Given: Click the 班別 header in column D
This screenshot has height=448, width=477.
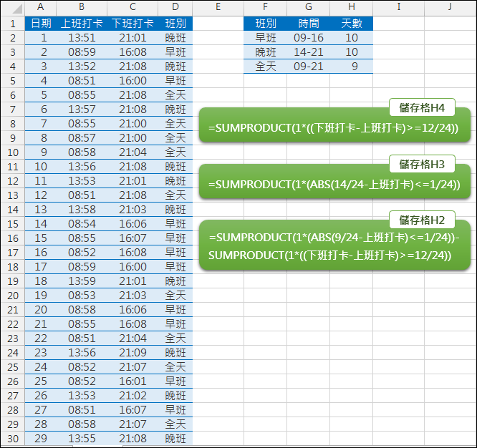Looking at the screenshot, I should coord(175,24).
